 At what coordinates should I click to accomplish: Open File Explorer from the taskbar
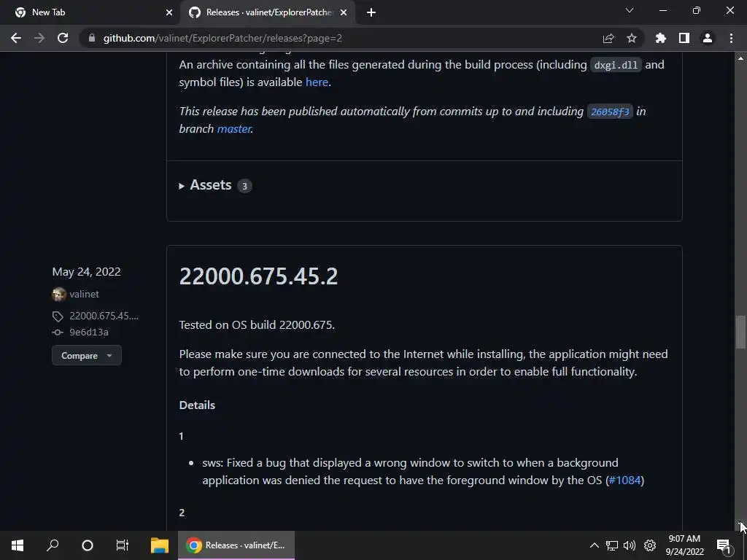[160, 545]
